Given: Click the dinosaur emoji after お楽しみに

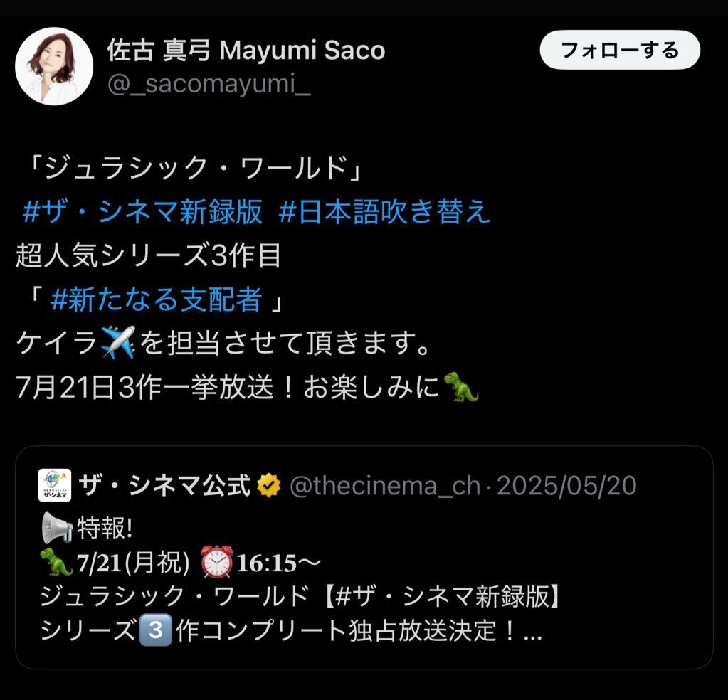Looking at the screenshot, I should [461, 386].
